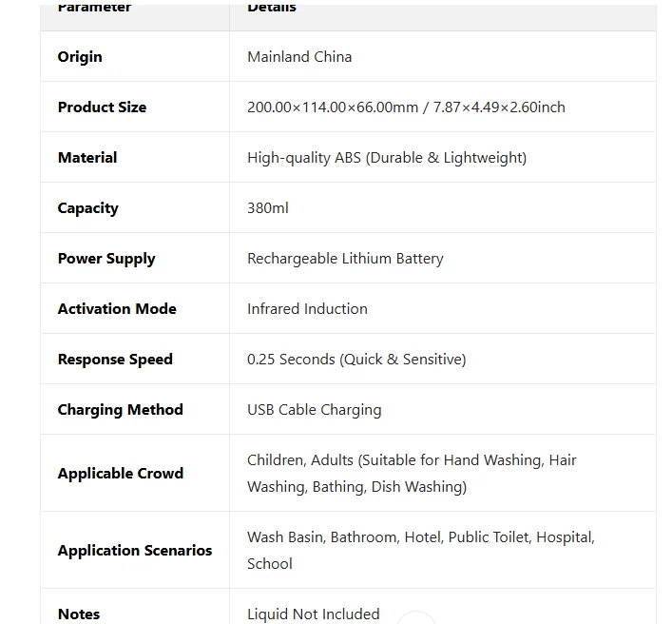This screenshot has width=672, height=624.
Task: Click the "Power Supply" row label
Action: click(x=106, y=259)
